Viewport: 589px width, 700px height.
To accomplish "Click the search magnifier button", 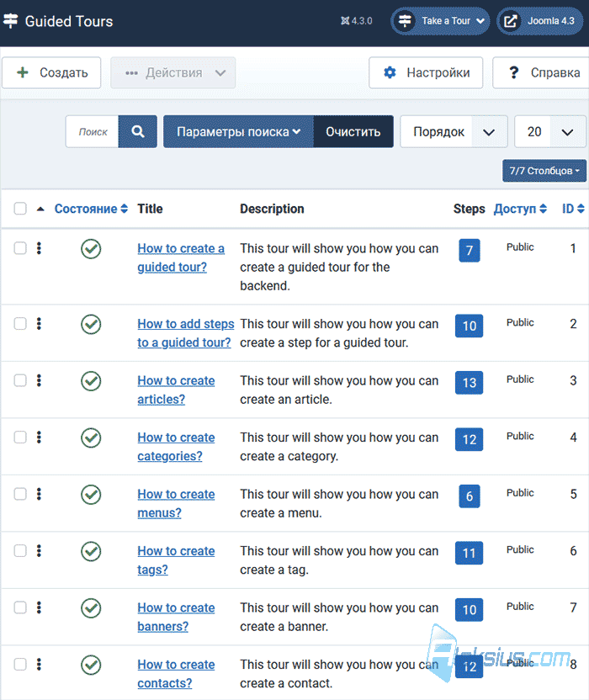I will 137,131.
